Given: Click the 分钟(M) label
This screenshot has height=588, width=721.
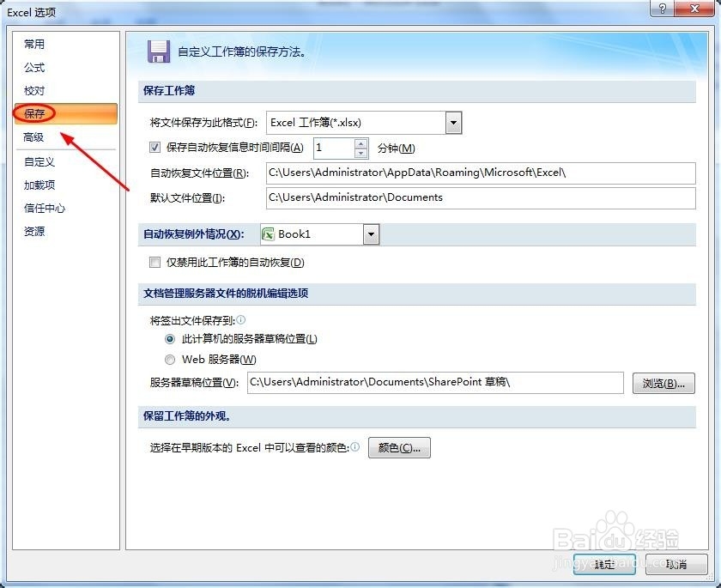Looking at the screenshot, I should [x=396, y=148].
